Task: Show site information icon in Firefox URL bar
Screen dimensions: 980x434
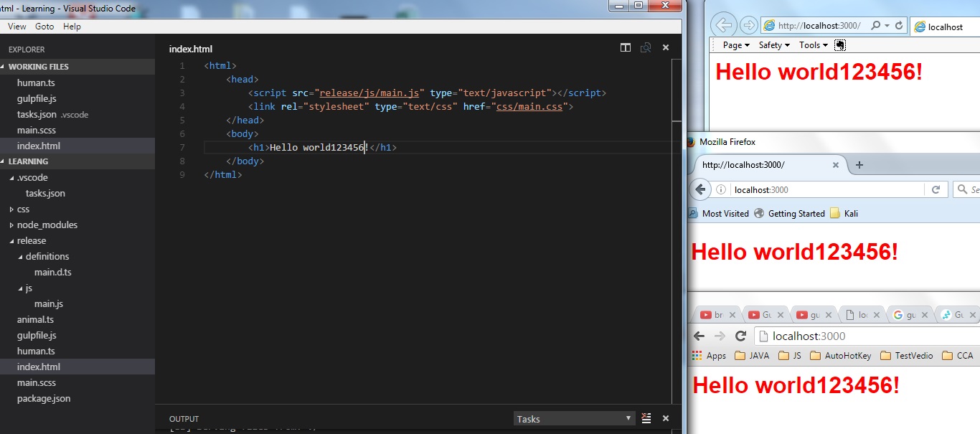Action: pyautogui.click(x=722, y=190)
